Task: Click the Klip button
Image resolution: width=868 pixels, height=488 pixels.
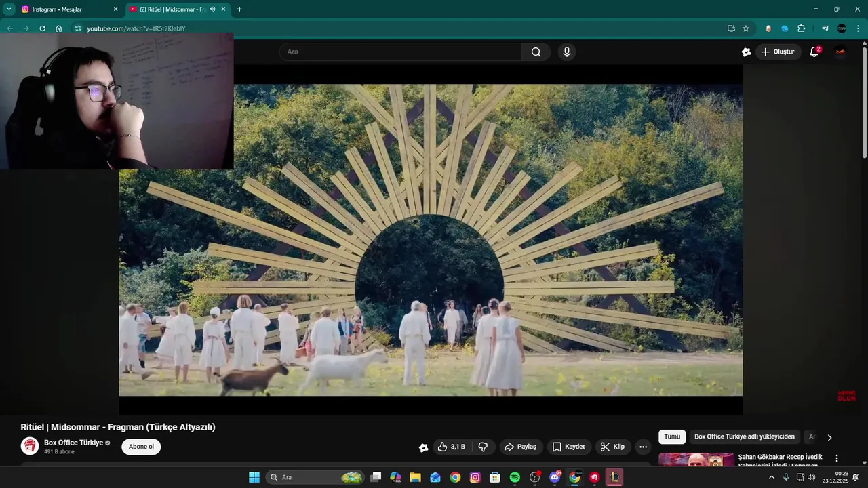Action: [x=612, y=447]
